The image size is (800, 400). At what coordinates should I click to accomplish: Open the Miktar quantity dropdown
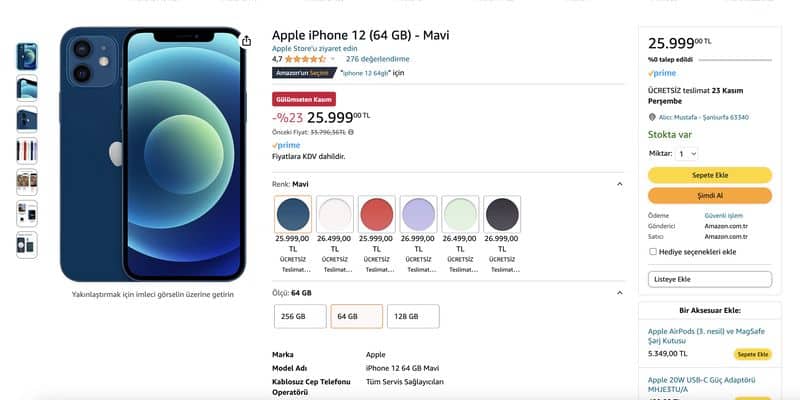(686, 154)
